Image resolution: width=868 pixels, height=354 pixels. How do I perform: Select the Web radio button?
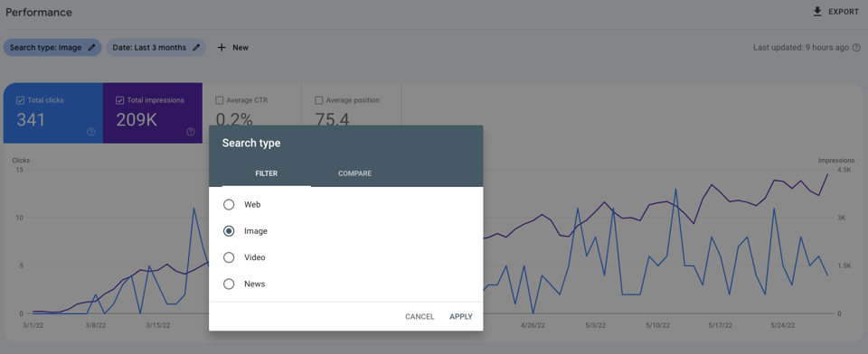point(229,205)
